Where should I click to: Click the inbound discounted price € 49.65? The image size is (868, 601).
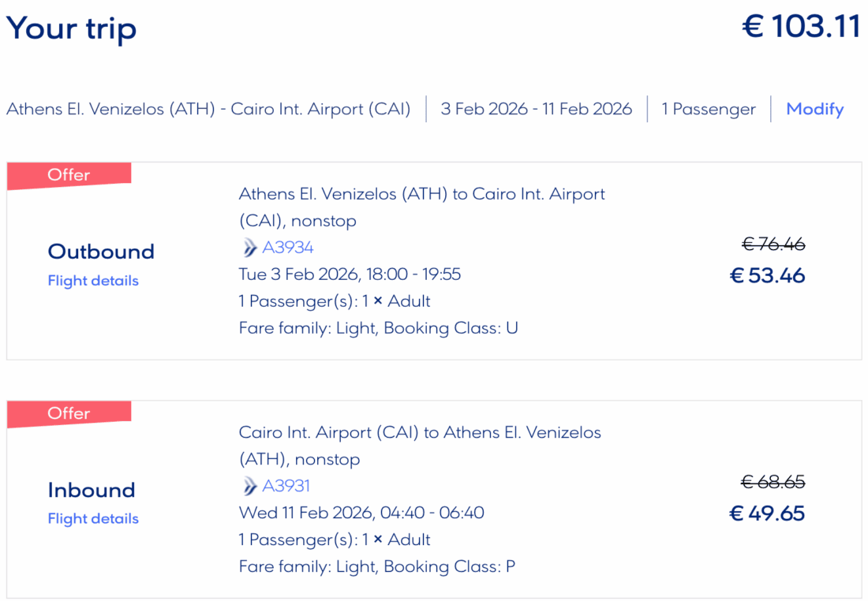click(767, 514)
